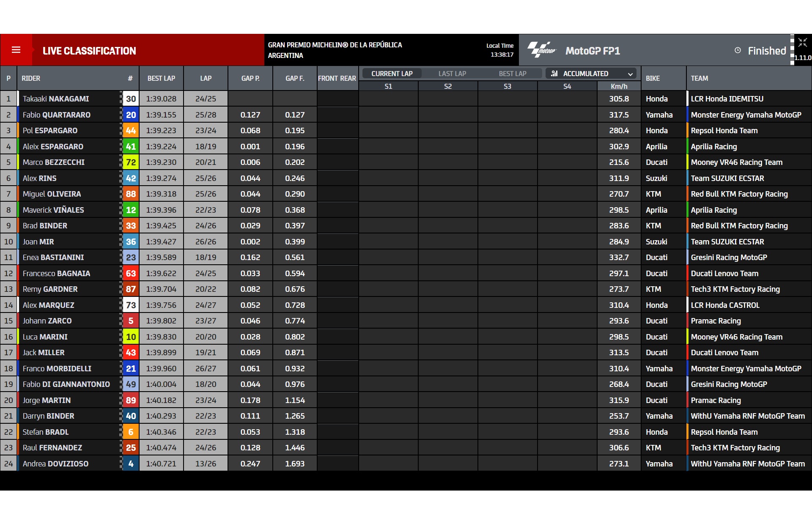Select rider Andrea DOVIZIOSO
Viewport: 812px width, 510px height.
pos(55,463)
